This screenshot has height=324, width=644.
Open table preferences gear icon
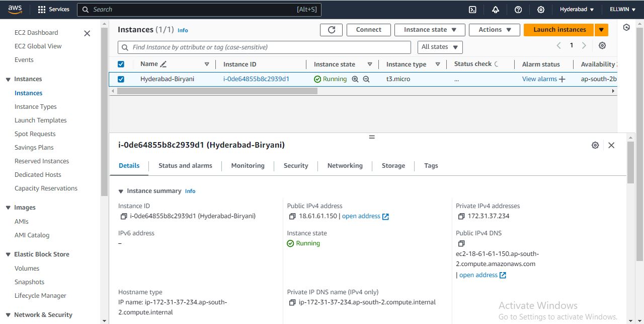(602, 46)
